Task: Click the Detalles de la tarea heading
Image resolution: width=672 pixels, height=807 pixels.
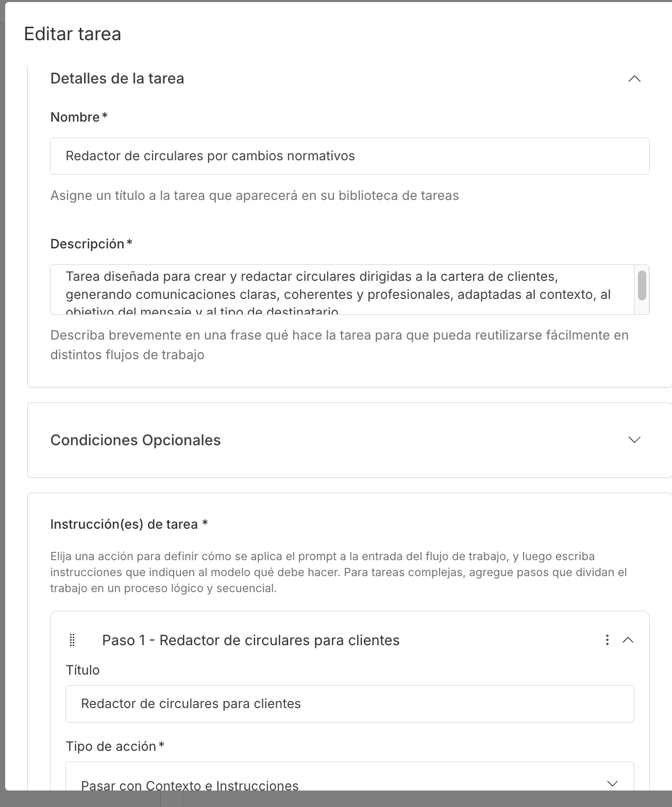Action: tap(117, 79)
